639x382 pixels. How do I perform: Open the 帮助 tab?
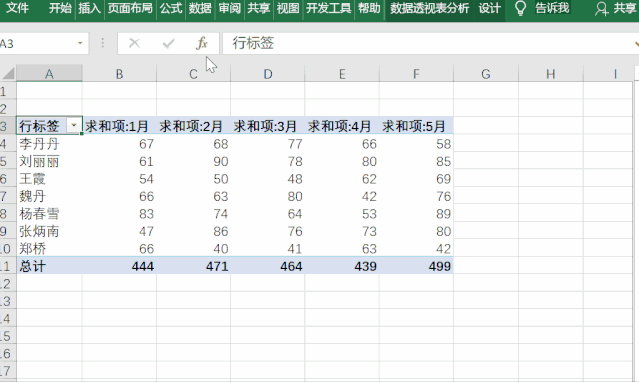(x=369, y=8)
